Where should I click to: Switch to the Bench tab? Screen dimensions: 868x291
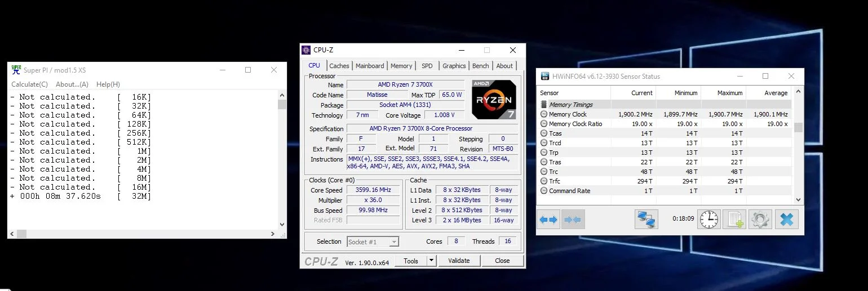(x=481, y=66)
